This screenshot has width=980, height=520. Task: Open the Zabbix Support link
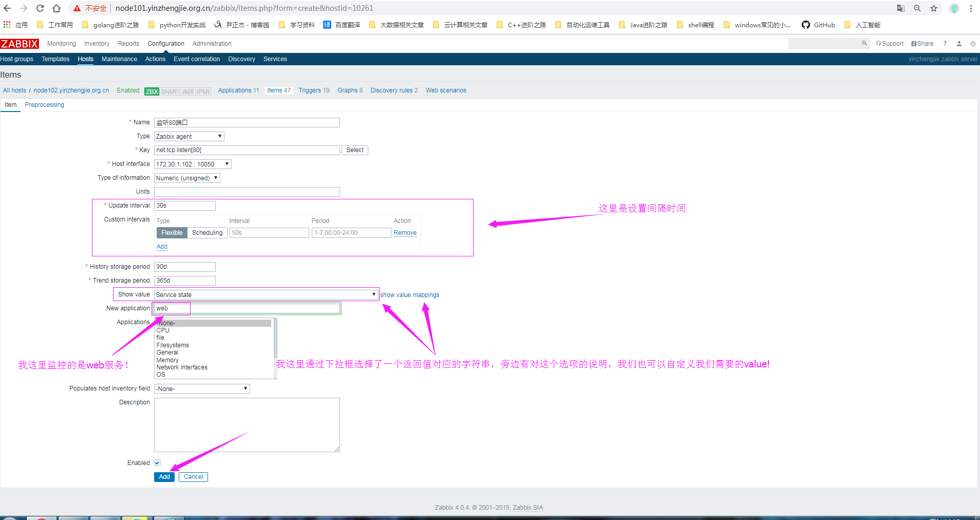(890, 44)
